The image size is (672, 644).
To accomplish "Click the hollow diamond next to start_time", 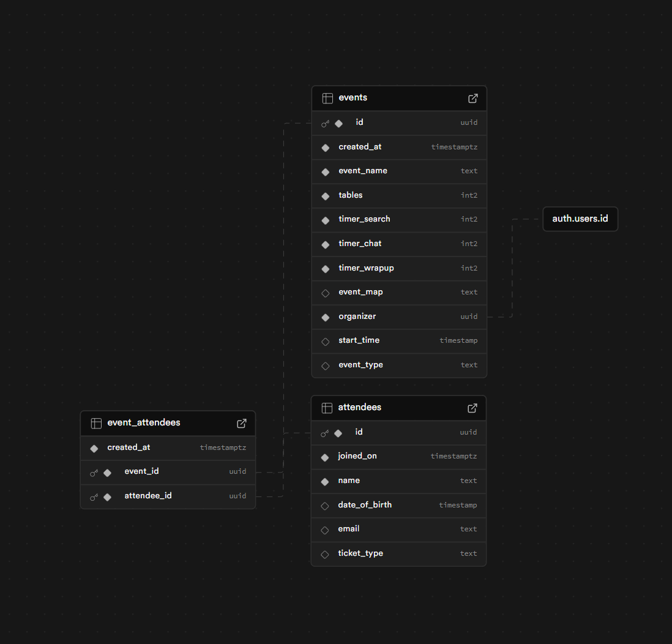I will [325, 342].
